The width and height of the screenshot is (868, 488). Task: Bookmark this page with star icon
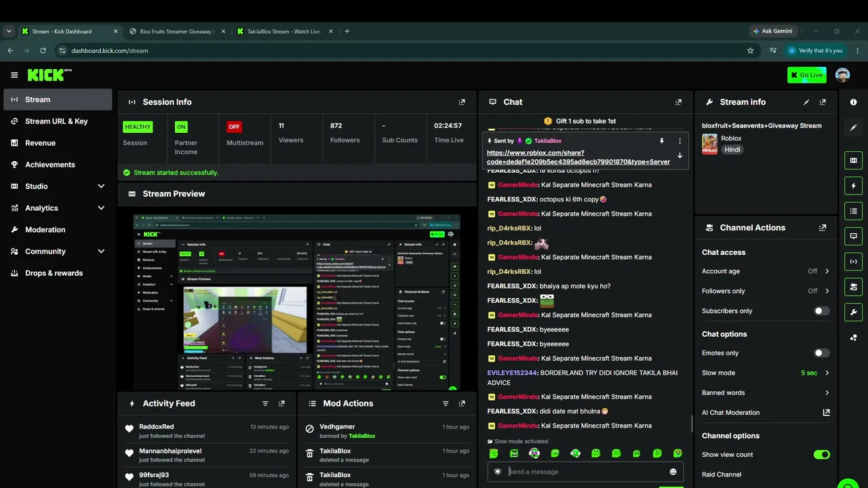point(750,50)
